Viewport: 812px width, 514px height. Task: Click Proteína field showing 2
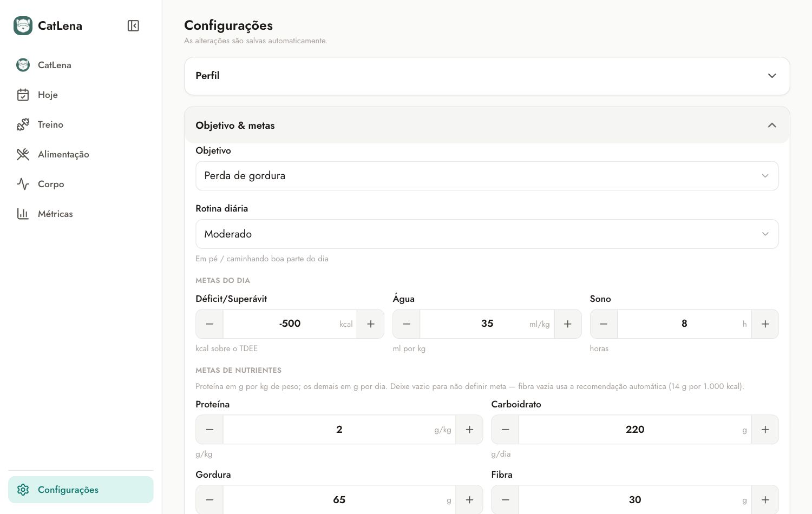[x=339, y=430]
